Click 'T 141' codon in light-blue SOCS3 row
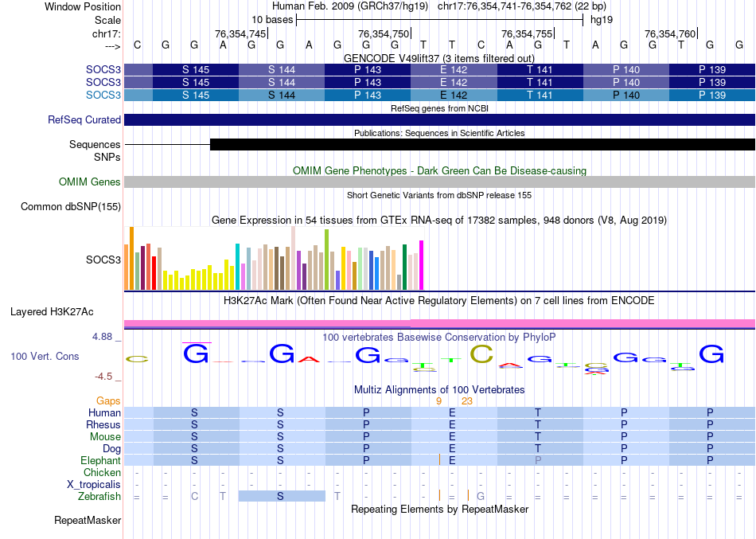756x539 pixels. pos(540,95)
